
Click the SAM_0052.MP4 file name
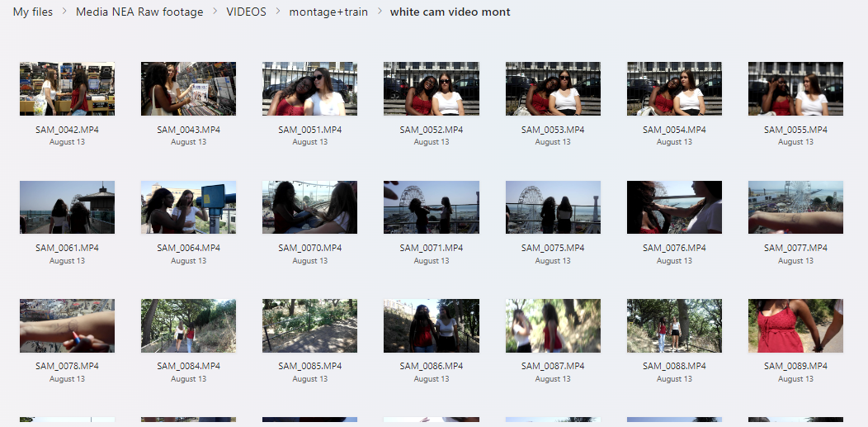coord(432,130)
